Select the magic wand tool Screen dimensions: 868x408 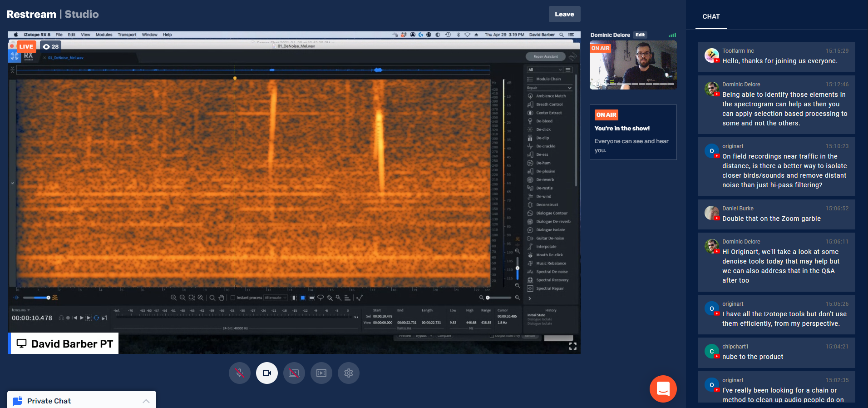coord(338,298)
